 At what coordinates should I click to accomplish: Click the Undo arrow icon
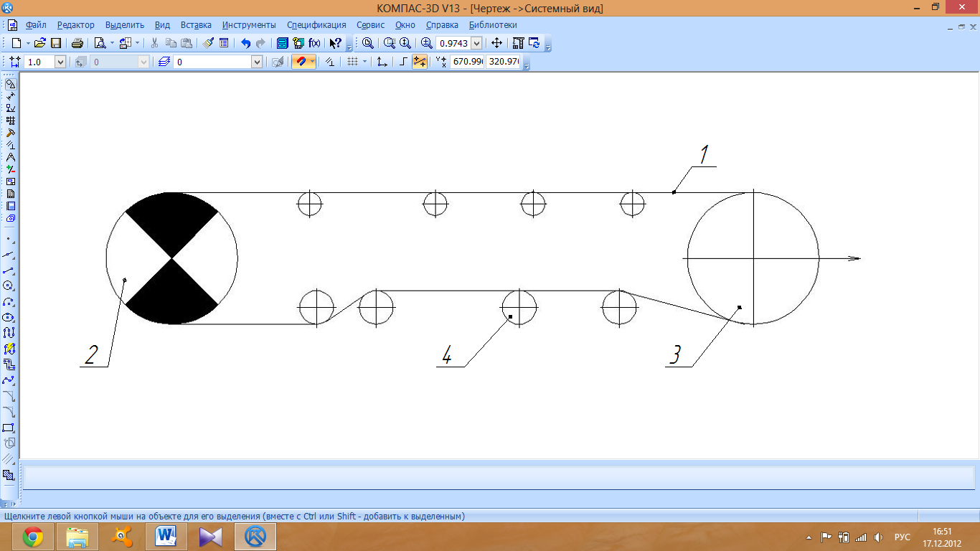point(245,43)
